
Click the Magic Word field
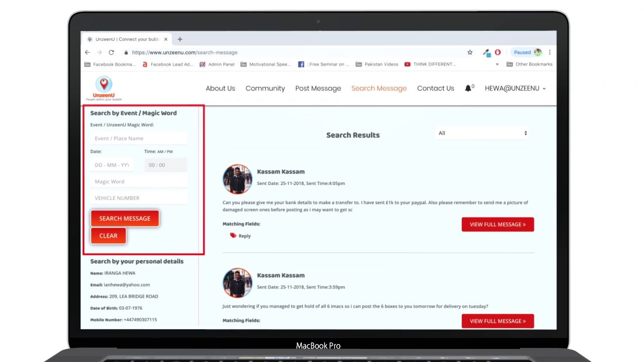coord(139,182)
